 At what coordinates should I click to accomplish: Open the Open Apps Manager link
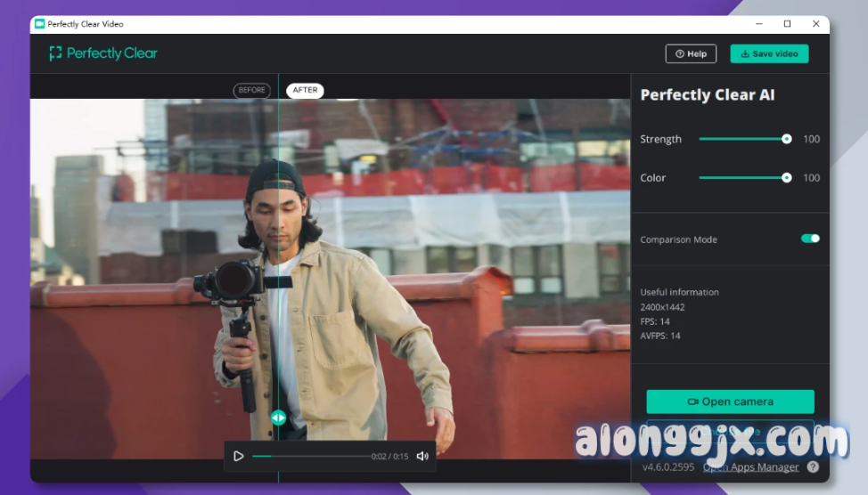coord(750,467)
